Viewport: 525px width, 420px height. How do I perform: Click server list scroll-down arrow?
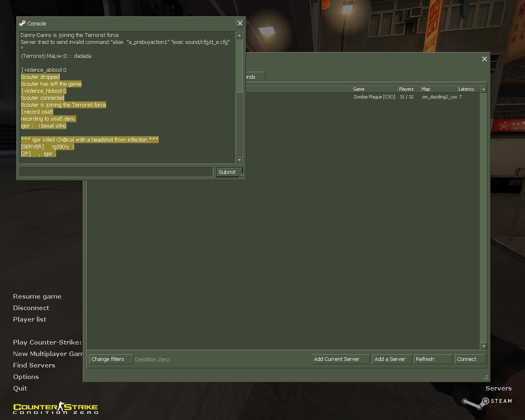(x=484, y=346)
